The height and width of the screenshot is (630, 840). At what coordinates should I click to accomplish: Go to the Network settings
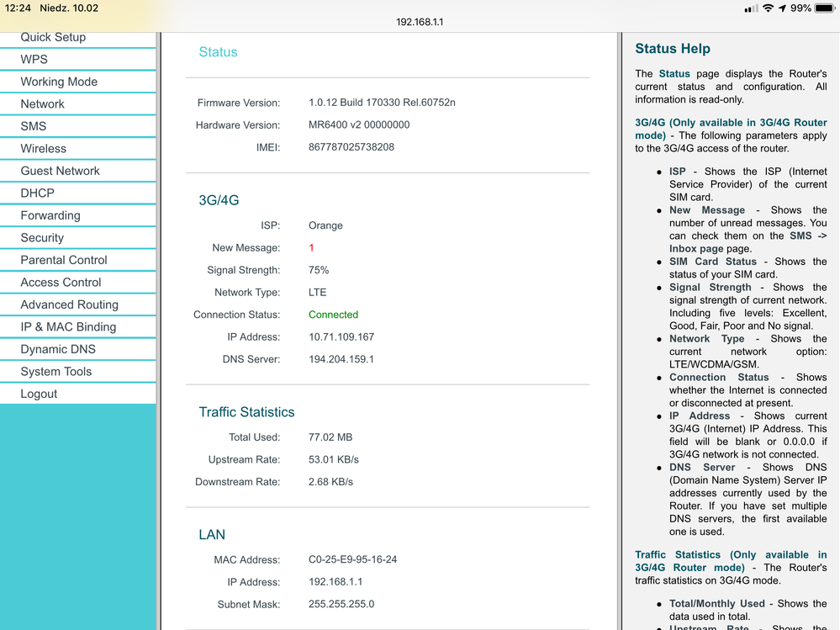tap(43, 104)
